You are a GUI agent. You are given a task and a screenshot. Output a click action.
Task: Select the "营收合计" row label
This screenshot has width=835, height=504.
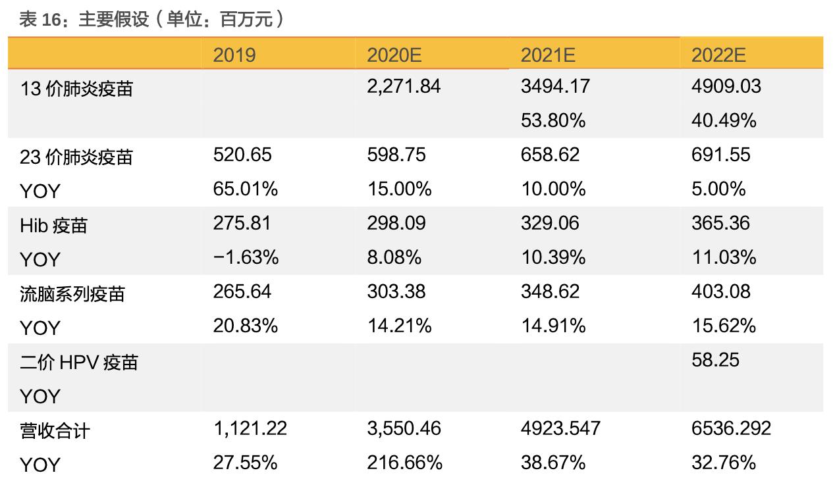(55, 431)
